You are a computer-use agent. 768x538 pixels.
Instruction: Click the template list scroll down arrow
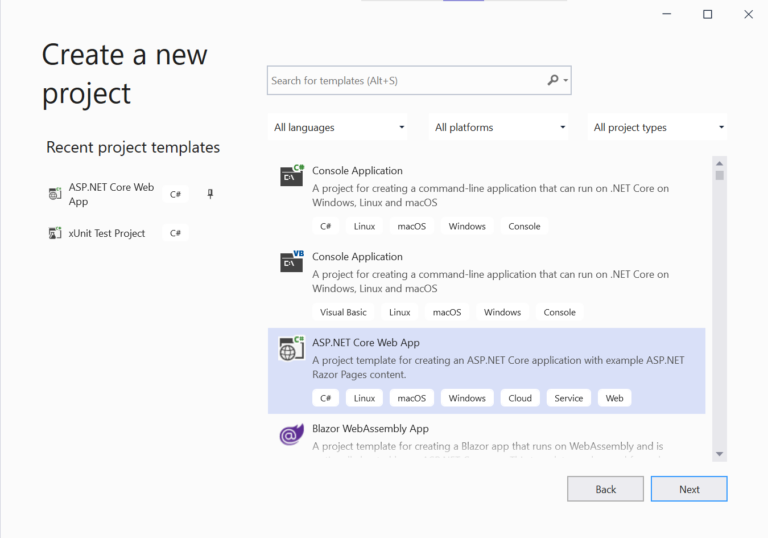coord(719,454)
